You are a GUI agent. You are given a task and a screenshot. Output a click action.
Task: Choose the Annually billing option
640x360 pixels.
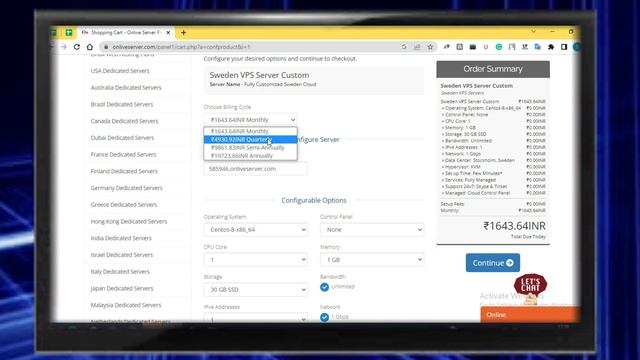click(250, 156)
